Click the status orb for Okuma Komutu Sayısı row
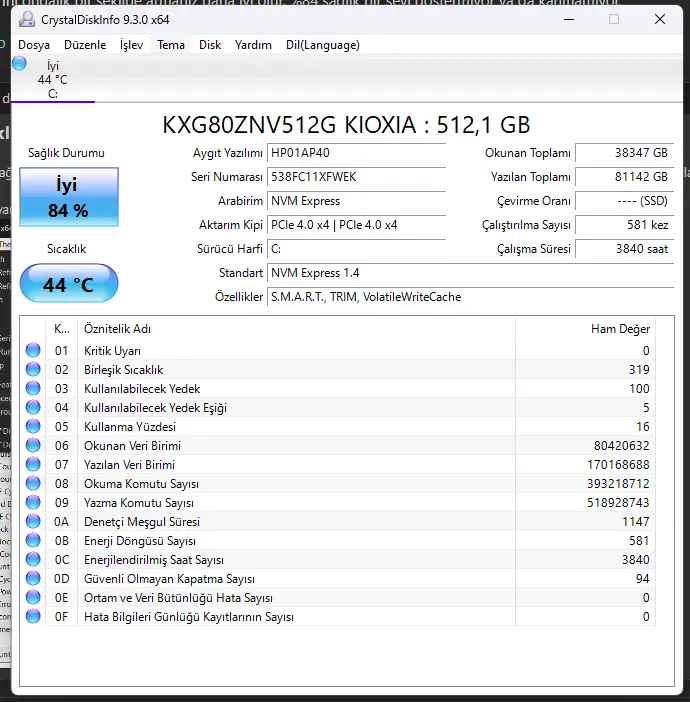The width and height of the screenshot is (690, 702). click(x=33, y=483)
